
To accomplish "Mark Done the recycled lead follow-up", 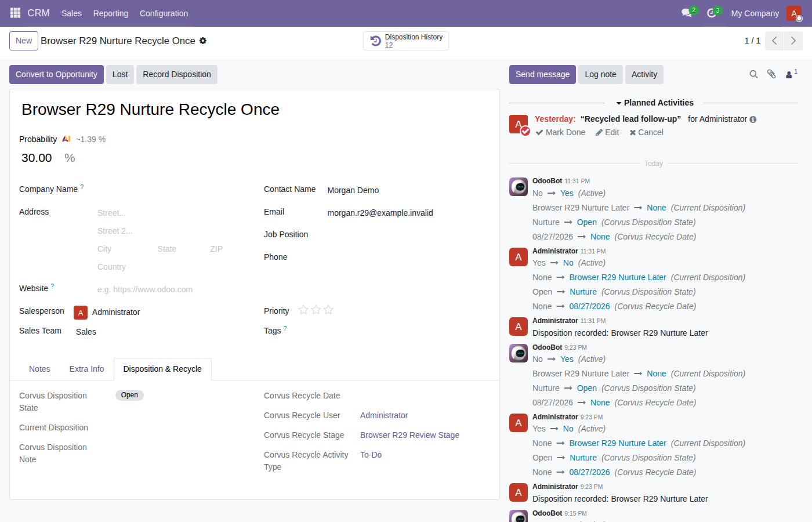I will tap(560, 132).
